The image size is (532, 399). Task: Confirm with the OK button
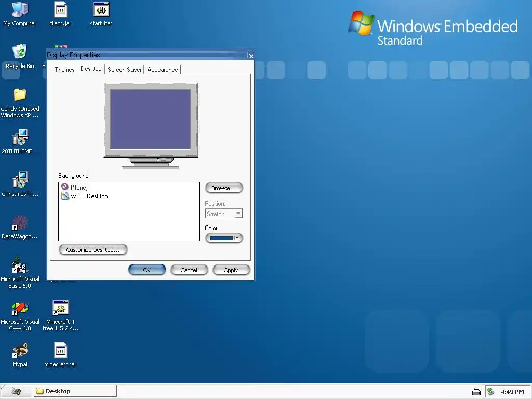tap(147, 270)
